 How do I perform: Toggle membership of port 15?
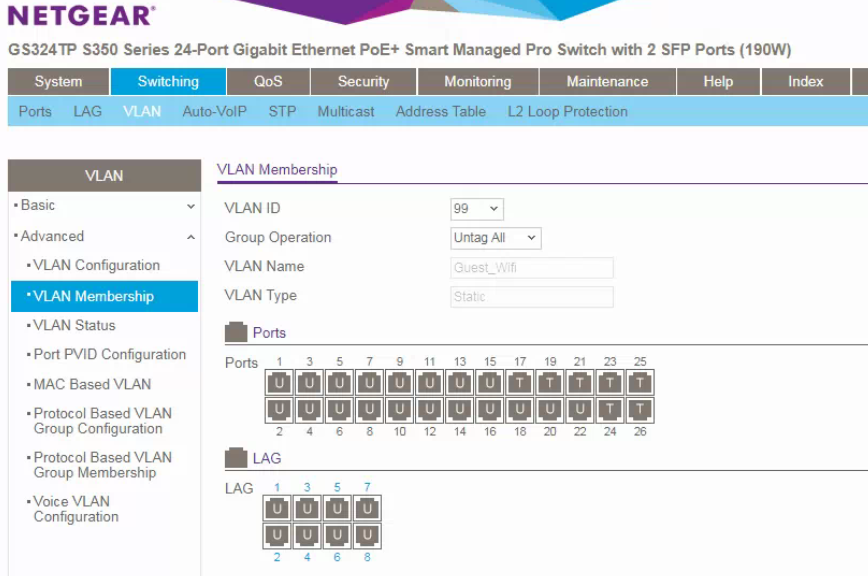click(x=489, y=382)
